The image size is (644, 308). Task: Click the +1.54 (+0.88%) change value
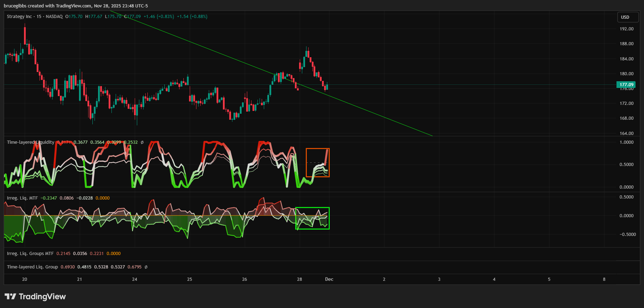(192, 17)
